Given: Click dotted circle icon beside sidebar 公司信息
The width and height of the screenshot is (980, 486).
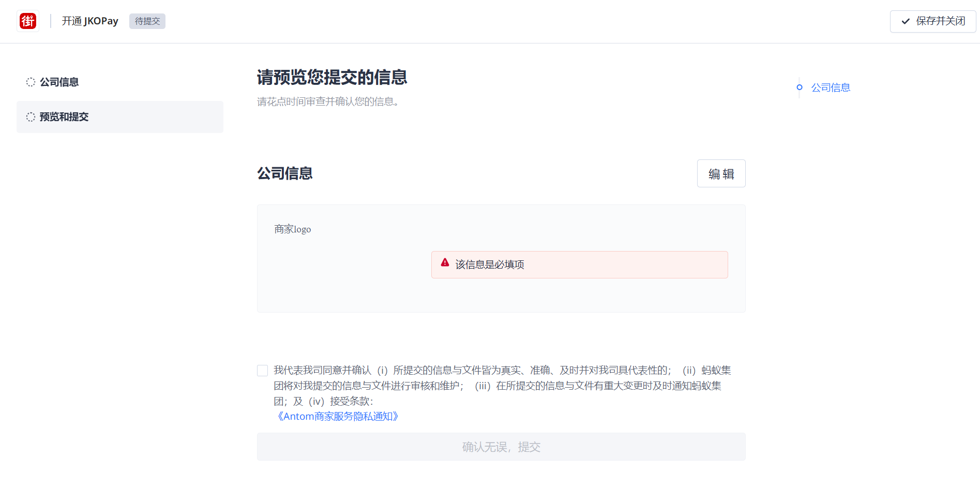Looking at the screenshot, I should coord(31,82).
